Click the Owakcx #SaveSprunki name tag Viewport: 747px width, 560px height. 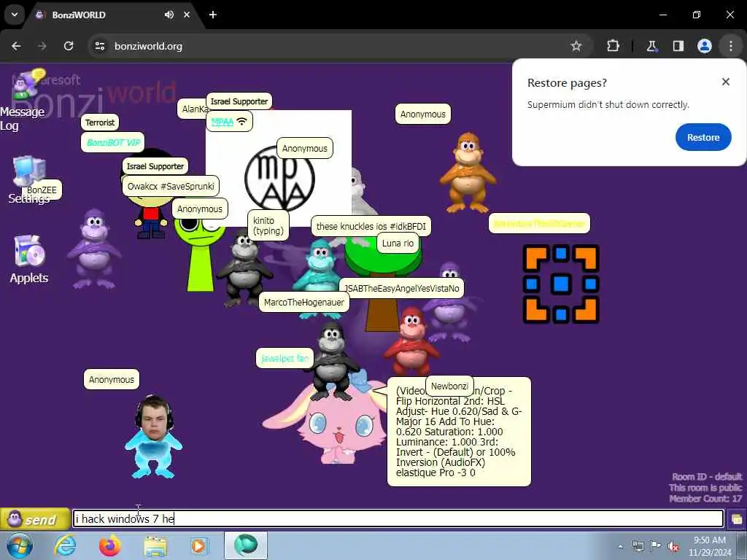pyautogui.click(x=171, y=186)
